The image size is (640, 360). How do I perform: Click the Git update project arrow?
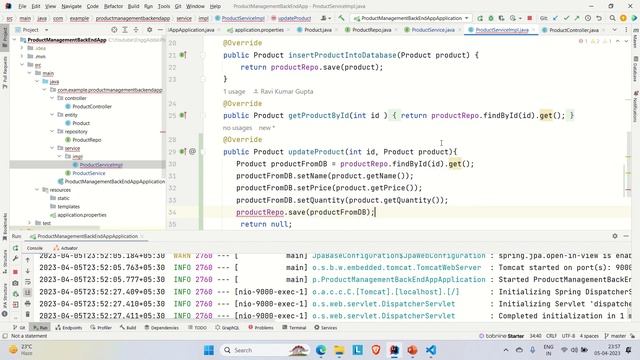(555, 18)
